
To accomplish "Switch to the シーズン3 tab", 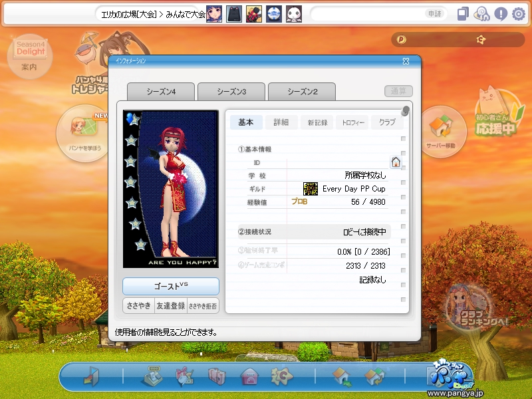I will tap(231, 92).
